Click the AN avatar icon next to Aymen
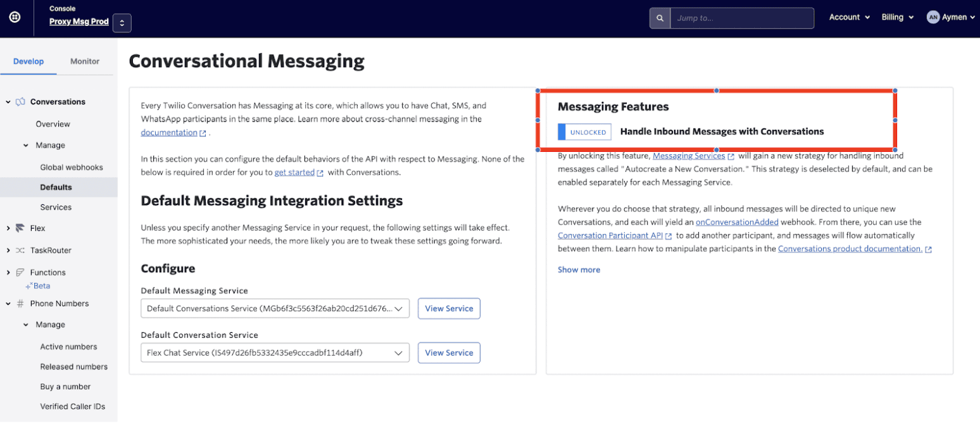 click(932, 17)
